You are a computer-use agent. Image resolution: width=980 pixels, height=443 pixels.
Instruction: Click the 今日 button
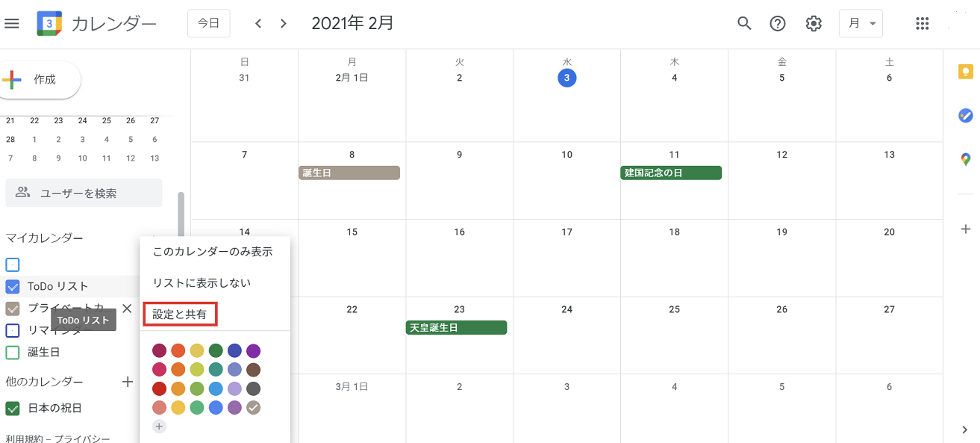pos(209,23)
